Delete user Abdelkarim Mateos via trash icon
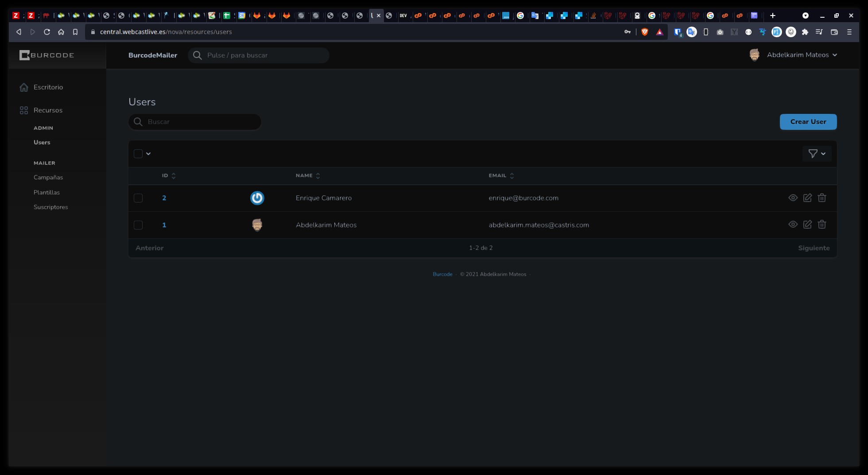This screenshot has width=868, height=475. pyautogui.click(x=821, y=225)
